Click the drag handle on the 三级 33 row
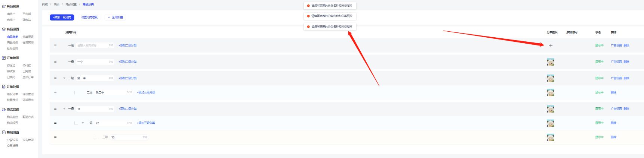Image resolution: width=644 pixels, height=158 pixels. coord(55,137)
